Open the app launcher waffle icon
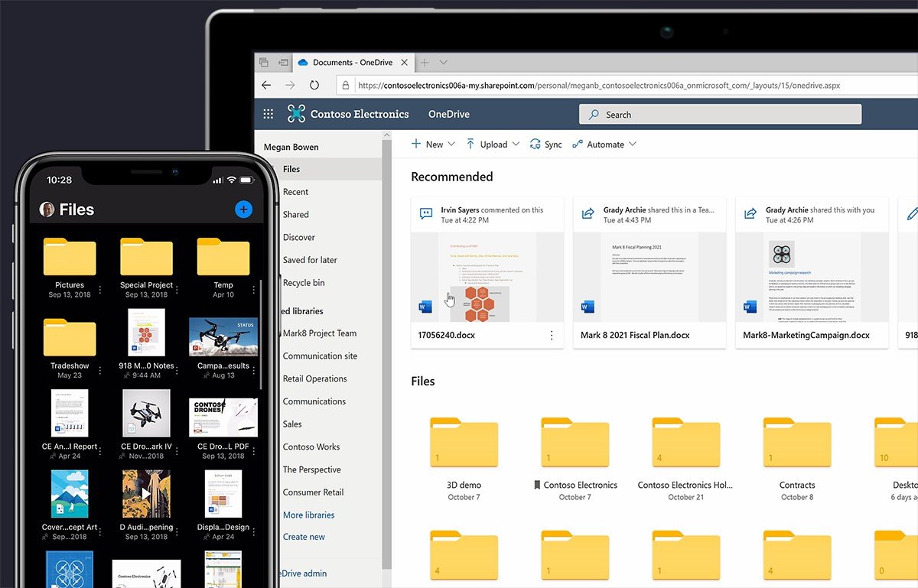918x588 pixels. click(268, 114)
